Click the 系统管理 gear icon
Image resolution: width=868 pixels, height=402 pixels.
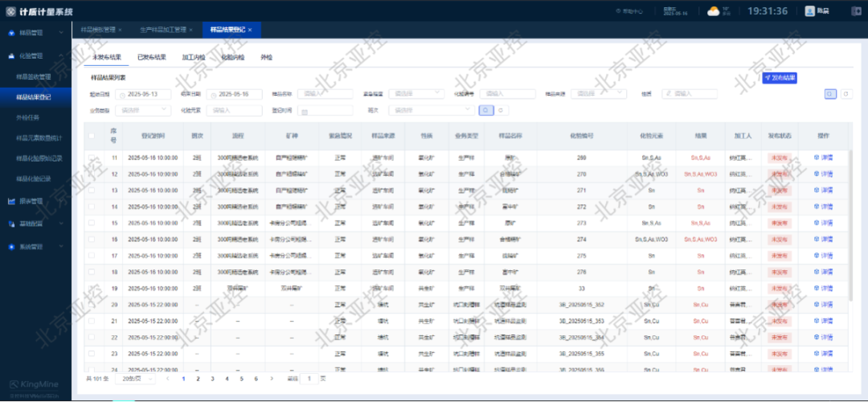click(11, 246)
